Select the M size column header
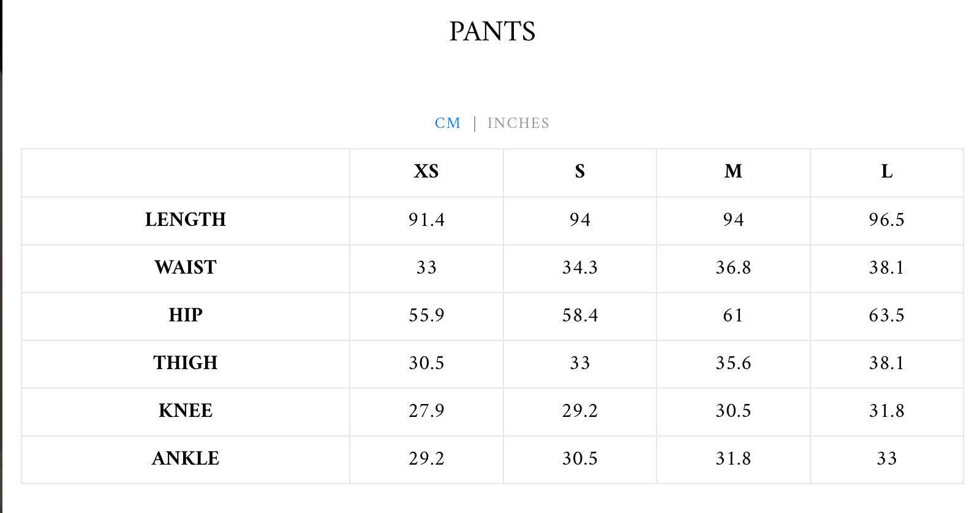 [733, 171]
